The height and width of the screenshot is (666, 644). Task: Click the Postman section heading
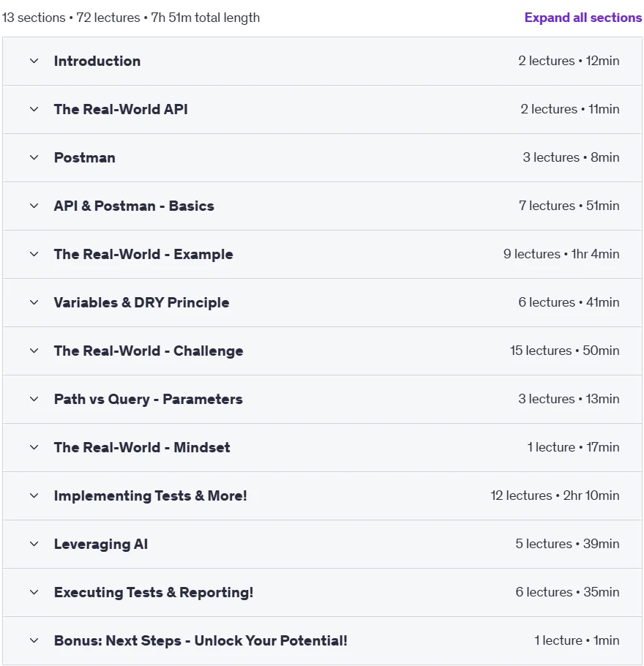pos(85,157)
